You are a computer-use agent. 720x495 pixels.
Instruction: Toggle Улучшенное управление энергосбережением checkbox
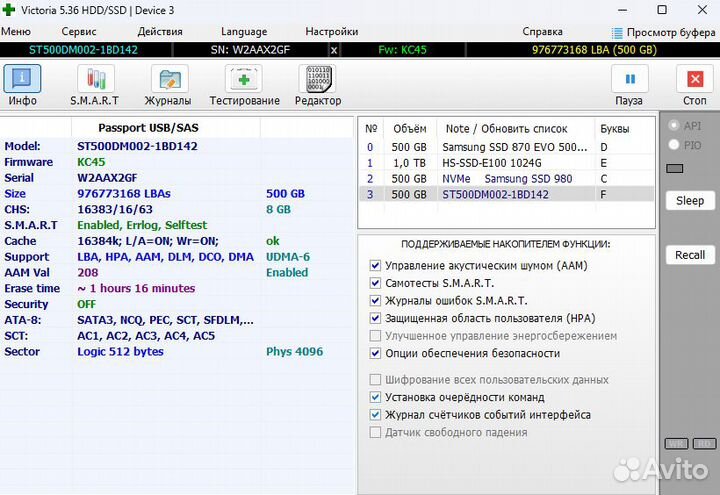coord(375,336)
